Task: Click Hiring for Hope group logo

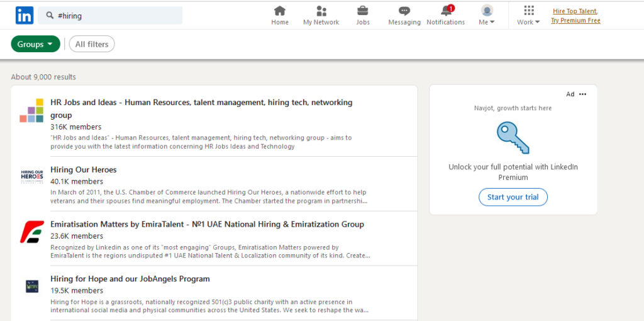Action: 31,286
